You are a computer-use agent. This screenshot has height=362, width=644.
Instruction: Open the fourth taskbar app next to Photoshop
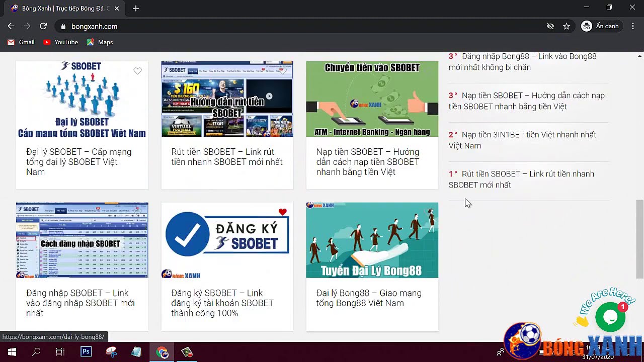coord(111,352)
